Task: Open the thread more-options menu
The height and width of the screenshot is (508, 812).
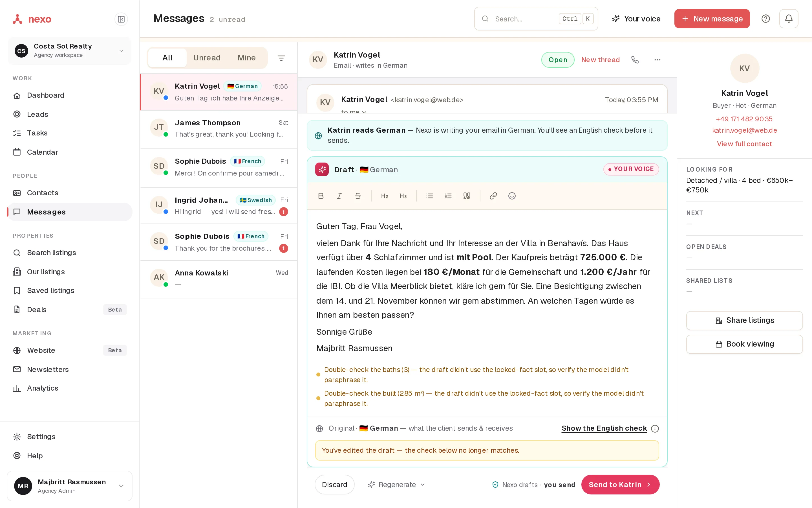Action: (657, 60)
